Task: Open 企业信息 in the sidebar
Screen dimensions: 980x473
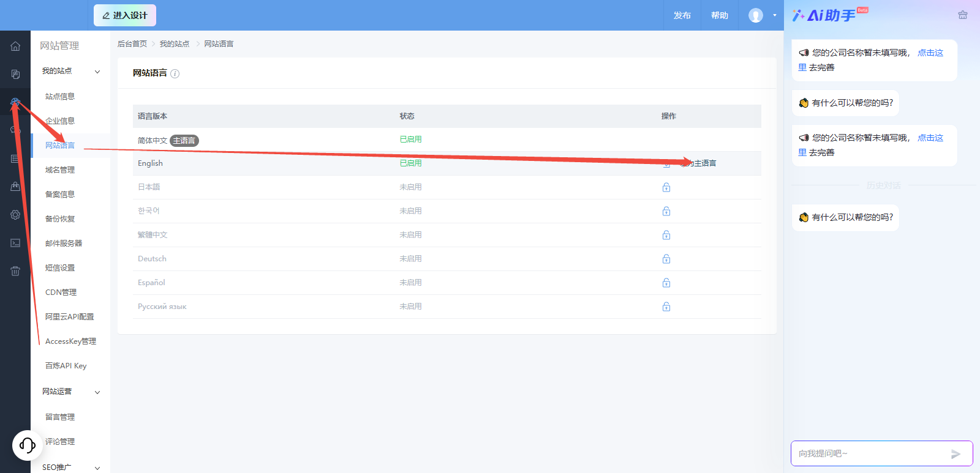Action: tap(60, 121)
